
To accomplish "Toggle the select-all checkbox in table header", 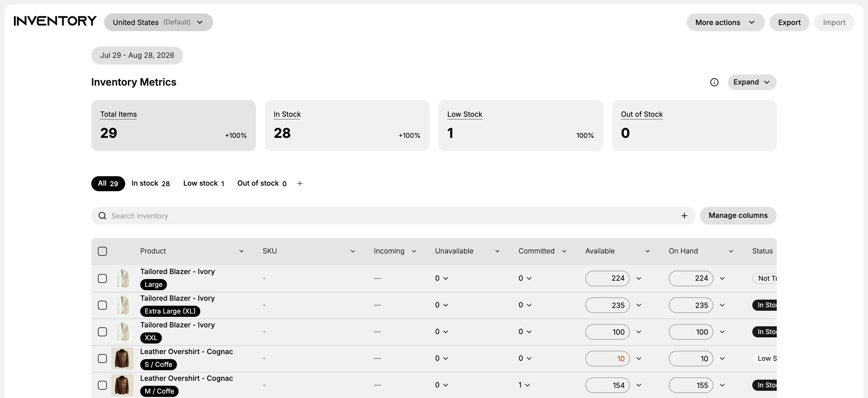I will [102, 251].
